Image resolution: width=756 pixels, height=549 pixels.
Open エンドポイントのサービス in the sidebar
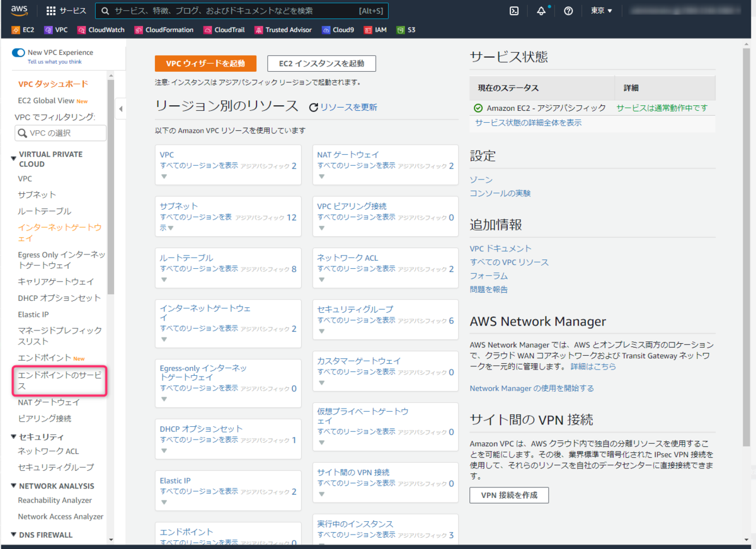point(60,381)
